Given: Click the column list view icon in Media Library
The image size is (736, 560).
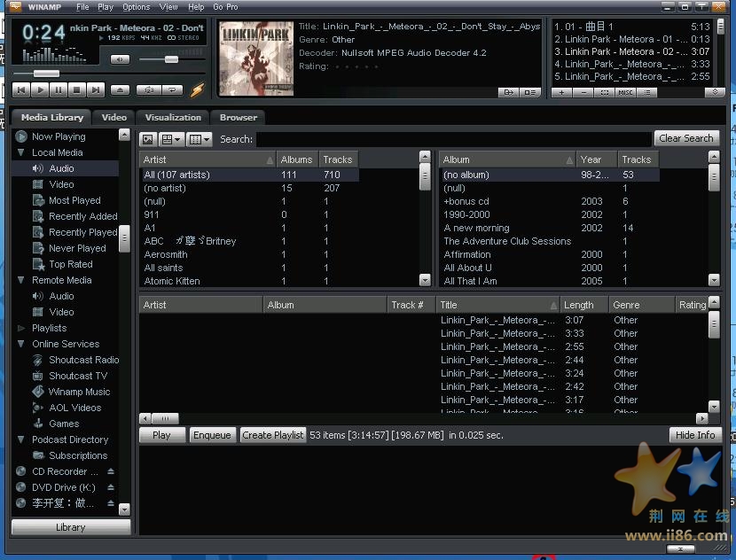Looking at the screenshot, I should click(194, 139).
